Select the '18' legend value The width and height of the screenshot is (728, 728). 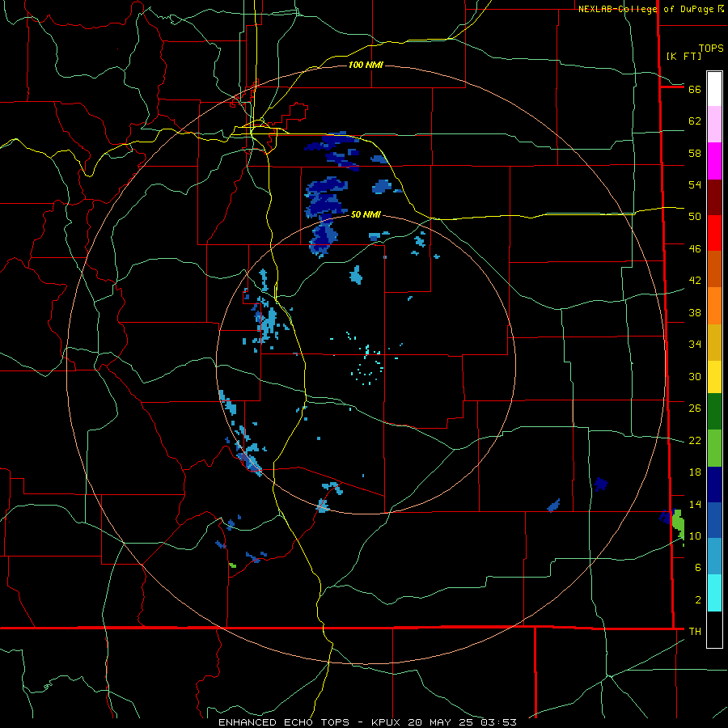[695, 472]
